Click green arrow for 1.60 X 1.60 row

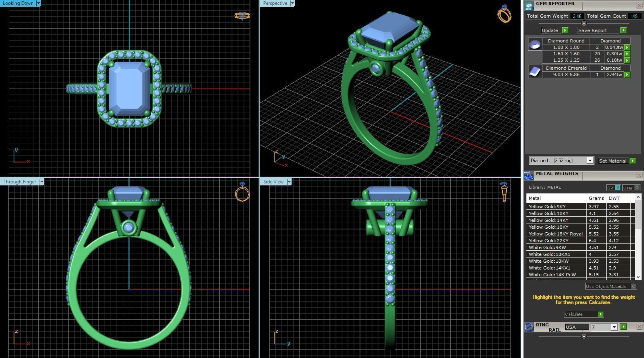point(627,54)
